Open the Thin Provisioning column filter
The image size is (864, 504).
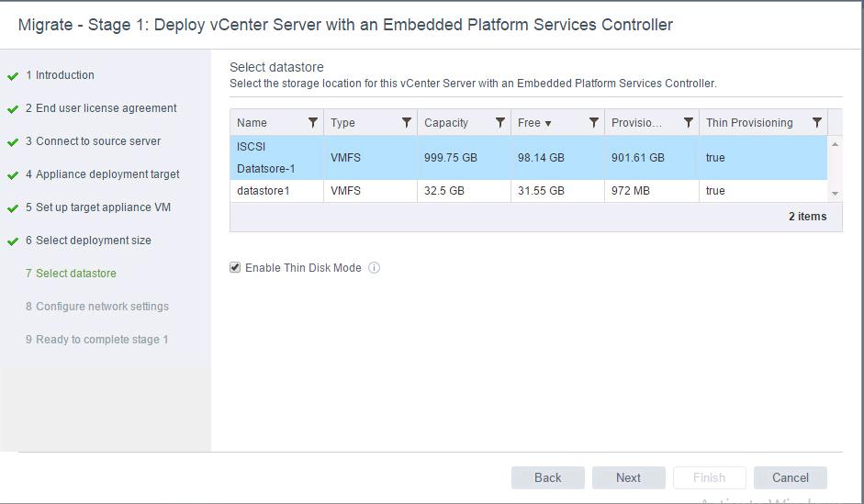point(816,122)
